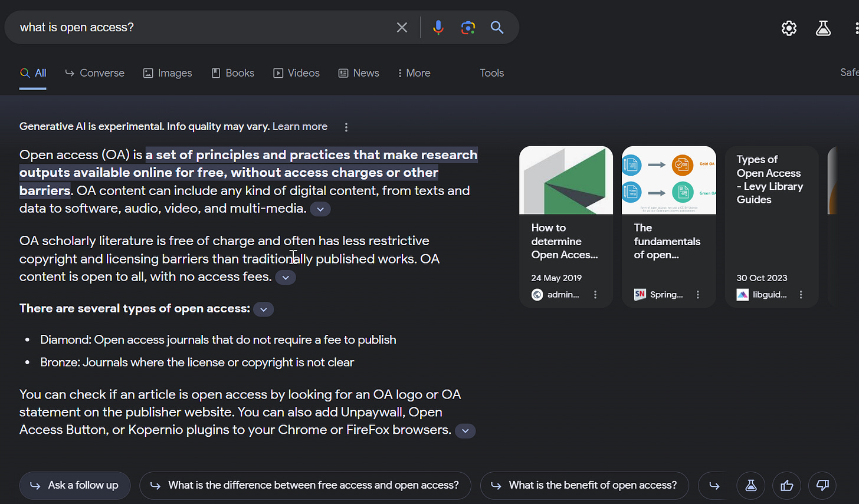Click the 'Diamond: Open access journals' bullet text
This screenshot has height=504, width=859.
click(x=218, y=340)
